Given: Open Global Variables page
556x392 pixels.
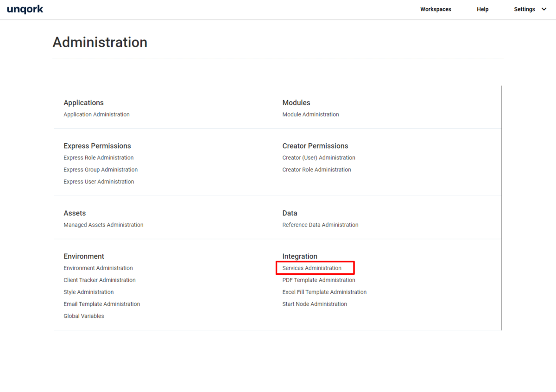Looking at the screenshot, I should 84,316.
